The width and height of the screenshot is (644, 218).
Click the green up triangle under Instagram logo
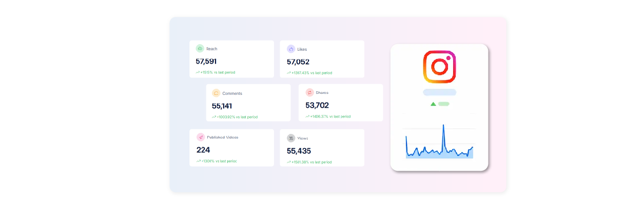[x=433, y=104]
